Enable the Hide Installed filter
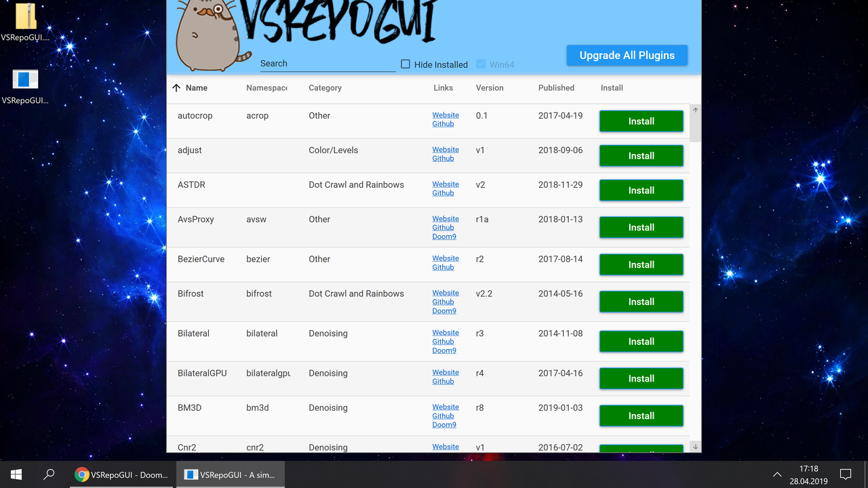 coord(405,64)
